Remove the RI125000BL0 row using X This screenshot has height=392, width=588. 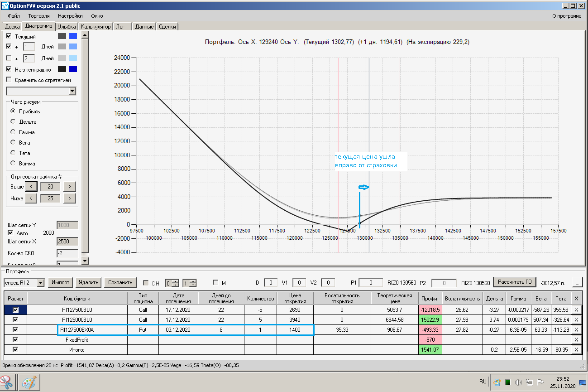click(x=576, y=320)
